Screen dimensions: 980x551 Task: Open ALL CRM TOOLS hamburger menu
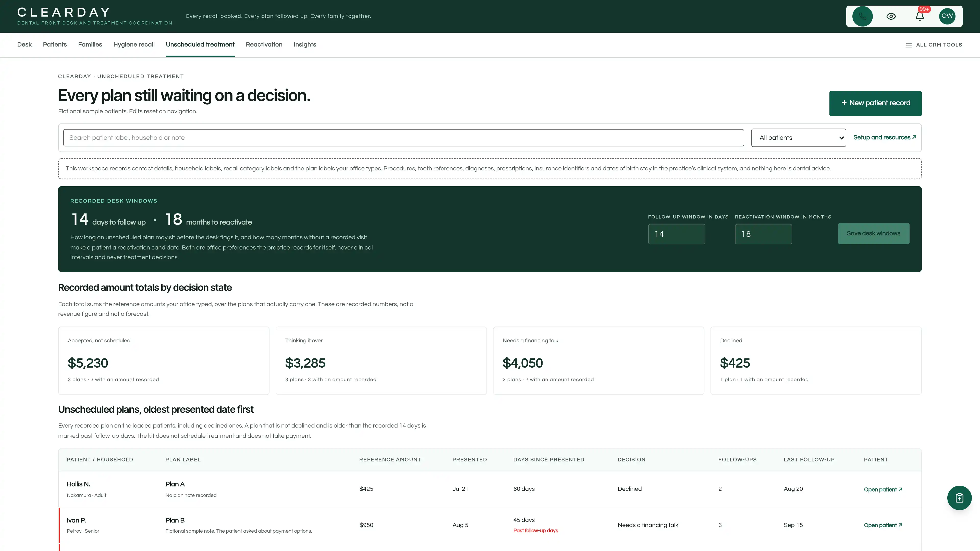coord(934,45)
